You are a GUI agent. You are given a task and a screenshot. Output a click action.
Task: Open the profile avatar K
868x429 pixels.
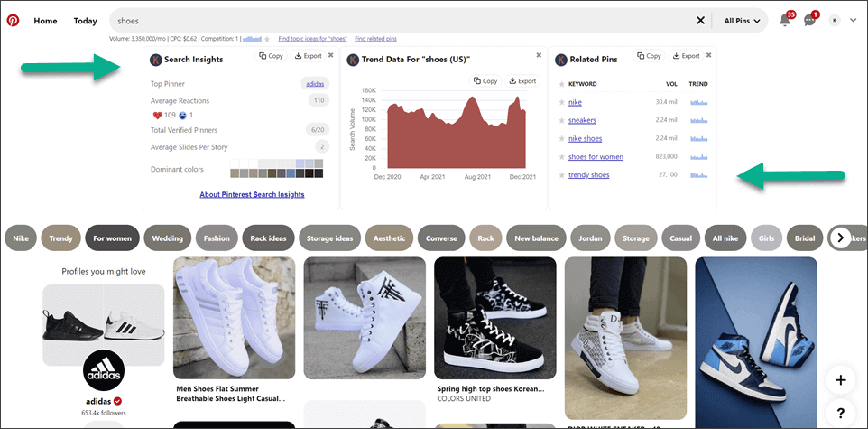(x=835, y=21)
